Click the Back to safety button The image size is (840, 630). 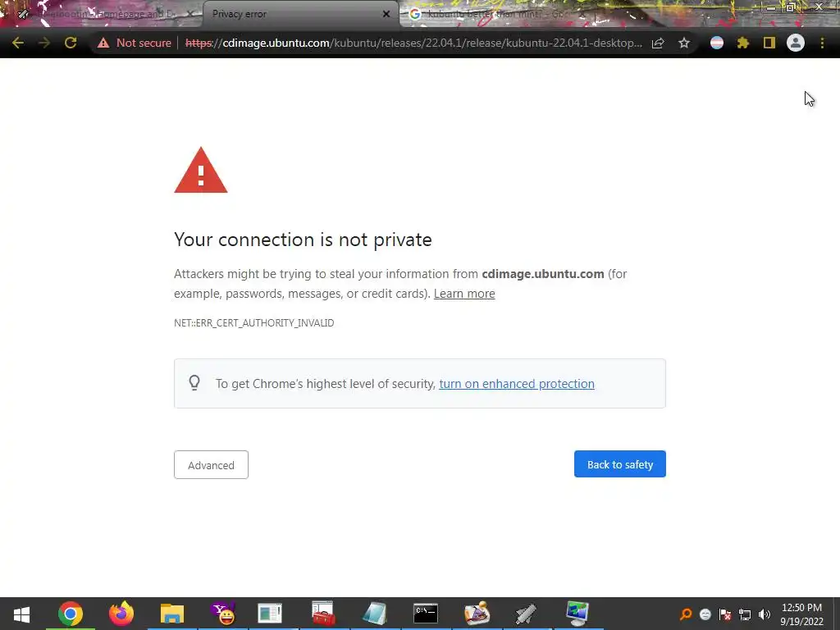[620, 464]
